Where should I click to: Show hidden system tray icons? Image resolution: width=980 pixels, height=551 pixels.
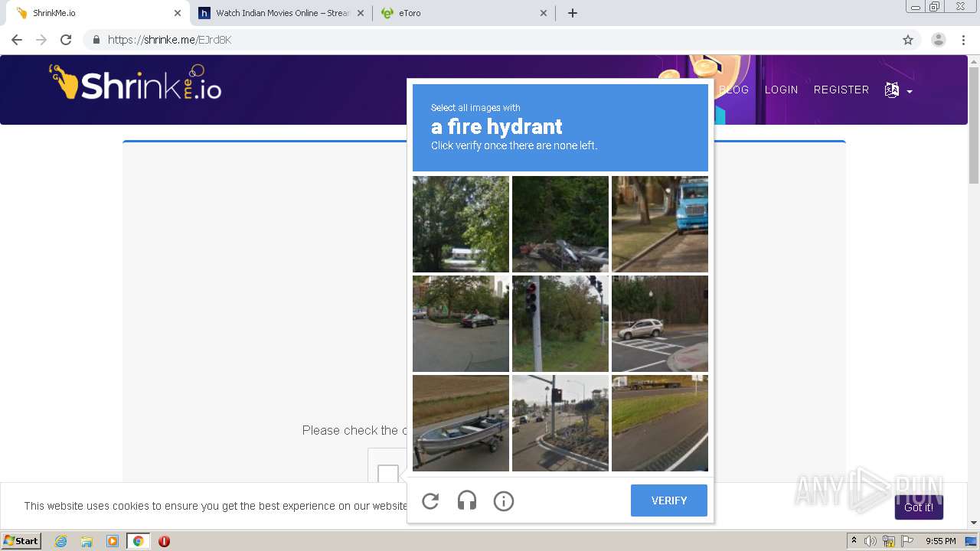point(854,541)
